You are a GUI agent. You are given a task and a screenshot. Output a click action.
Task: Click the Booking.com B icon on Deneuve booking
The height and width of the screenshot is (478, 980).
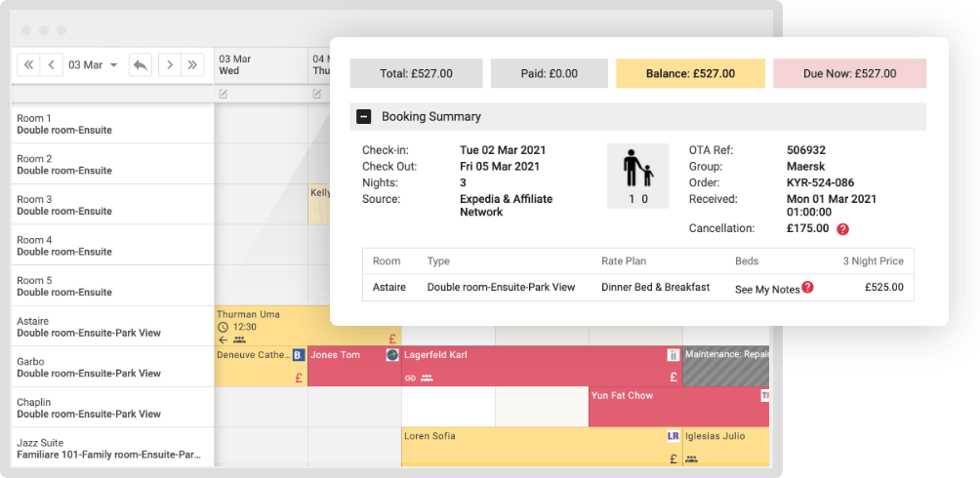298,355
